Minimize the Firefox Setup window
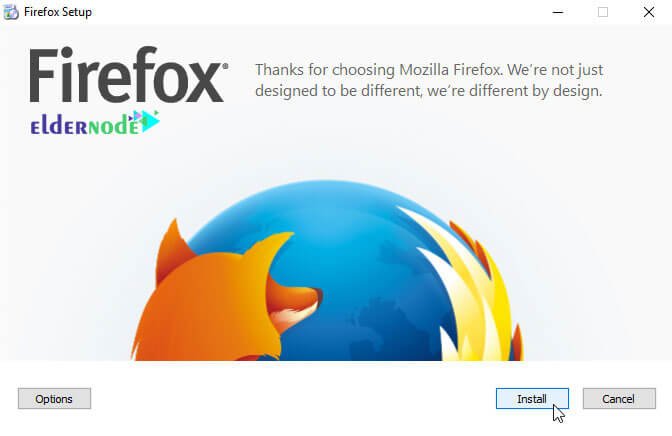672x436 pixels. point(558,12)
